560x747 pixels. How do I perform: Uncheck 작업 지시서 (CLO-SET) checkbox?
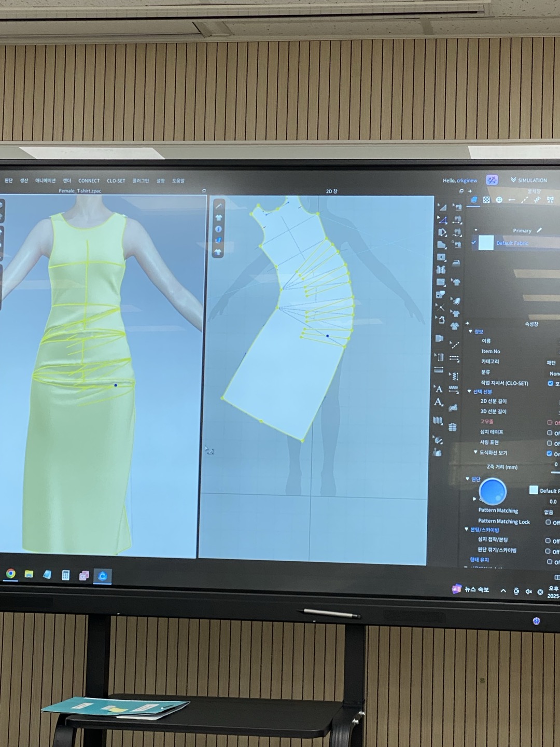pos(550,383)
